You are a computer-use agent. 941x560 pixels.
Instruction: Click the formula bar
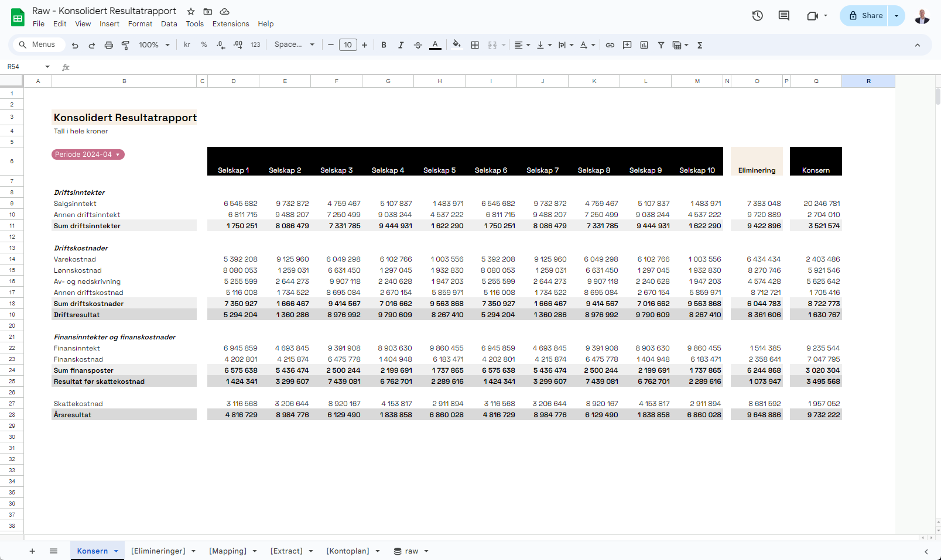(x=504, y=67)
